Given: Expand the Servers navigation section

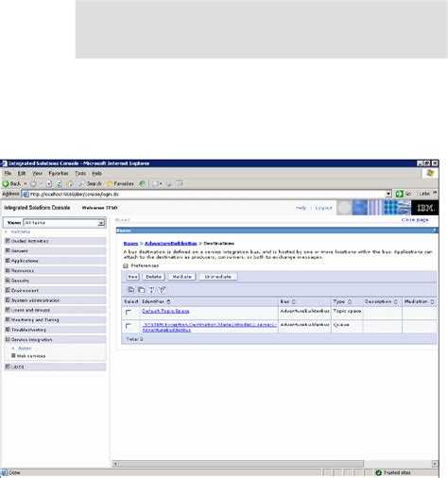Looking at the screenshot, I should (x=8, y=250).
